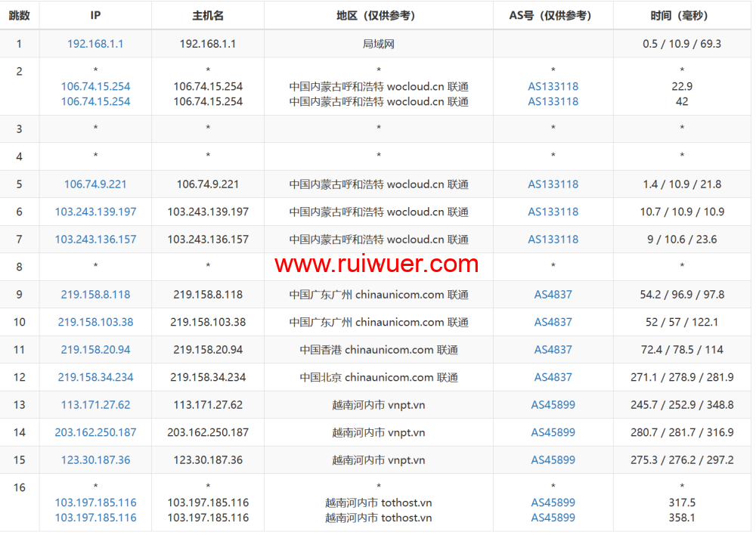Click the 跳数 column header

pos(20,15)
